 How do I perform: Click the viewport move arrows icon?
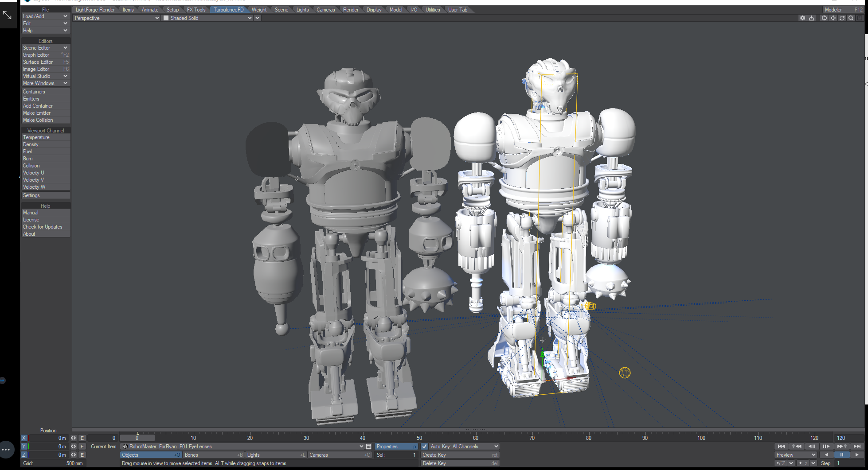click(x=833, y=18)
